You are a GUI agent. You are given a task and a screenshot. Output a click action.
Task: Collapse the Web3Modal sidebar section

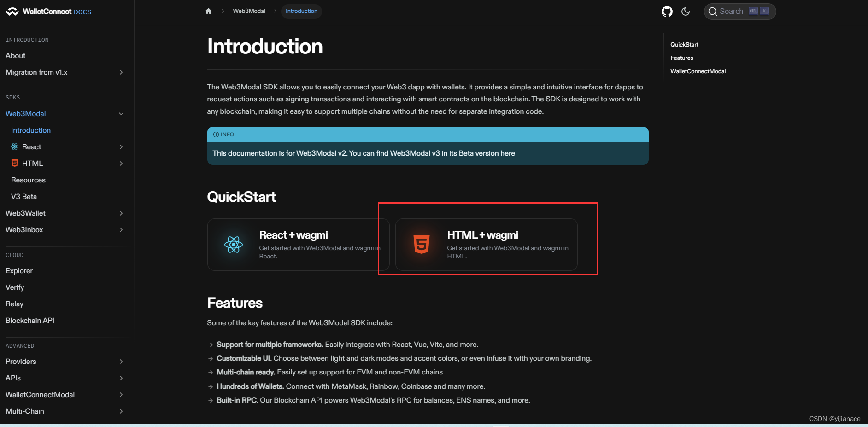click(121, 114)
